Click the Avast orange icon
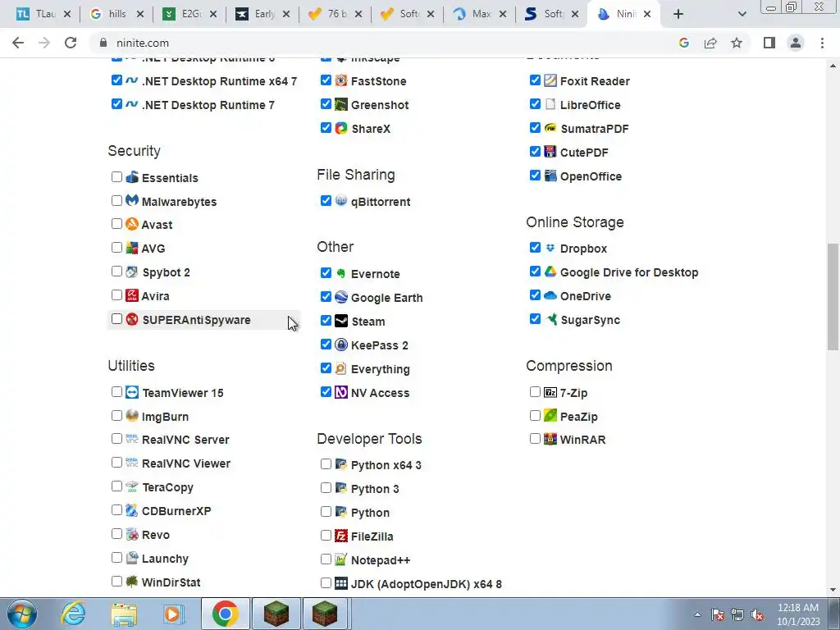Viewport: 840px width, 630px height. point(132,224)
